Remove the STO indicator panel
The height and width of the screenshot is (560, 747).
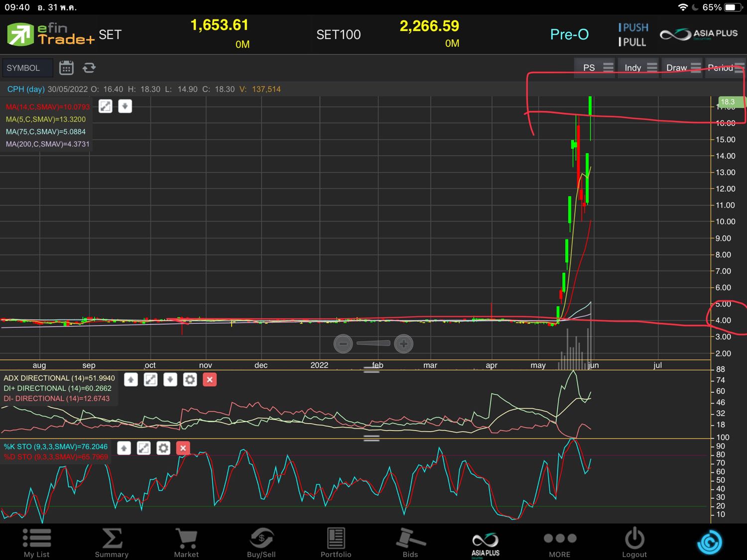click(x=183, y=448)
